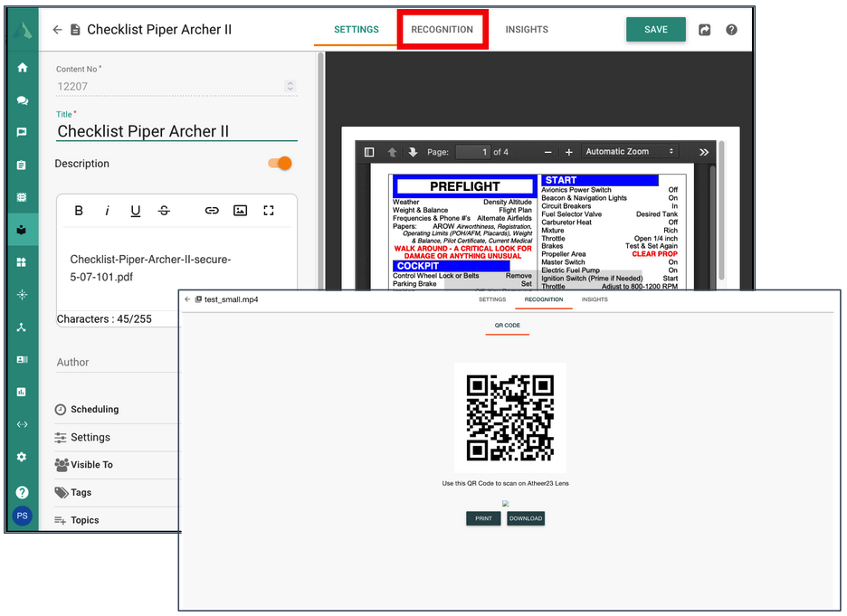Viewport: 847px width, 616px height.
Task: Click the Content No stepper arrows
Action: click(x=290, y=86)
